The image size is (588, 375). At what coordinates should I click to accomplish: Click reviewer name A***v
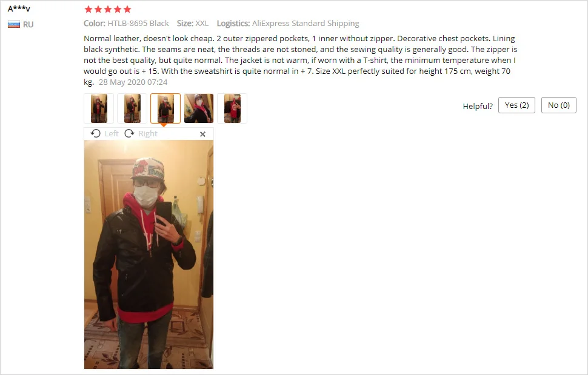19,8
